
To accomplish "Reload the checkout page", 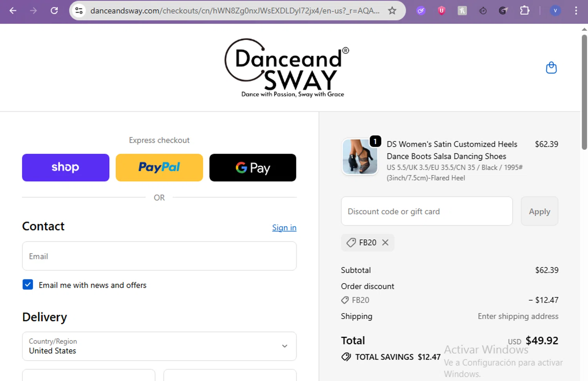I will point(54,11).
